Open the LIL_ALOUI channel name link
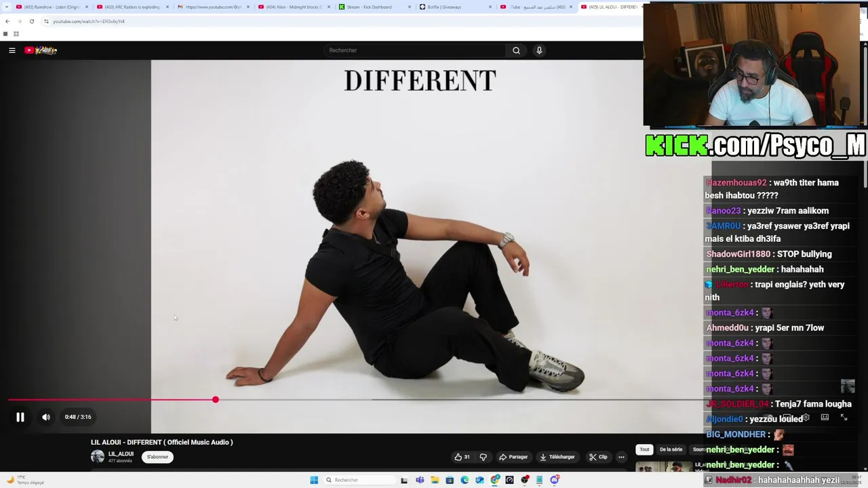The height and width of the screenshot is (488, 868). pyautogui.click(x=121, y=454)
